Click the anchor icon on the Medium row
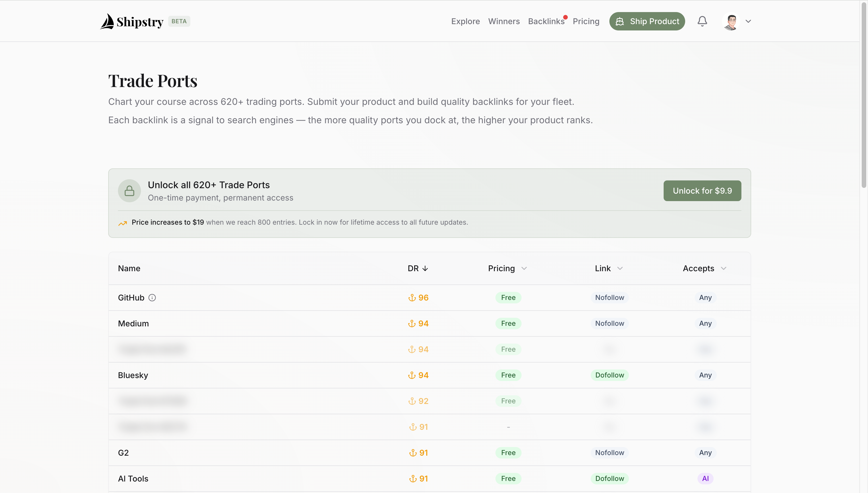Image resolution: width=868 pixels, height=493 pixels. tap(412, 323)
